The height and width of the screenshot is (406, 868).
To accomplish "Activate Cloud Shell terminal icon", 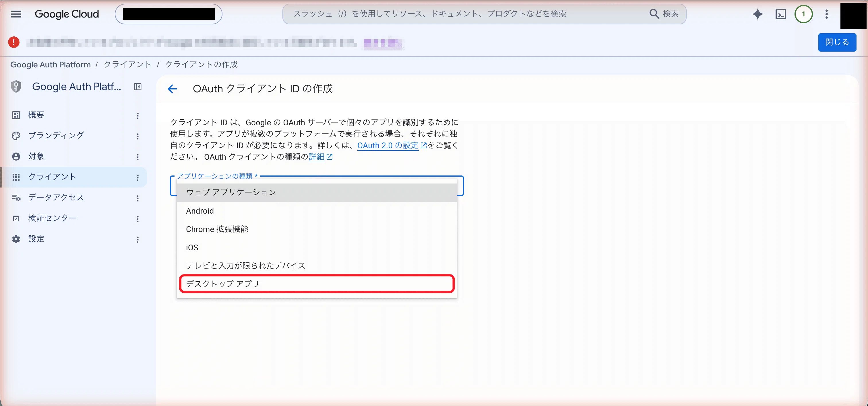I will [780, 14].
